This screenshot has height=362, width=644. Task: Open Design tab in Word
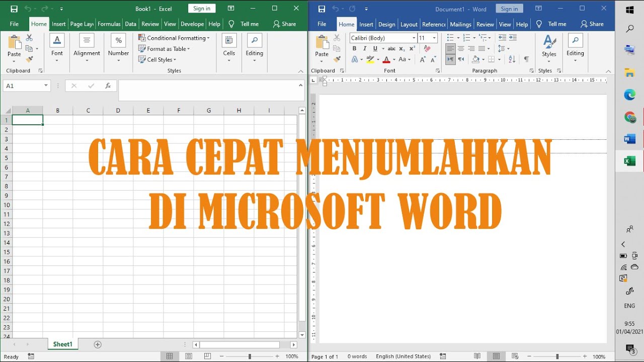[387, 24]
